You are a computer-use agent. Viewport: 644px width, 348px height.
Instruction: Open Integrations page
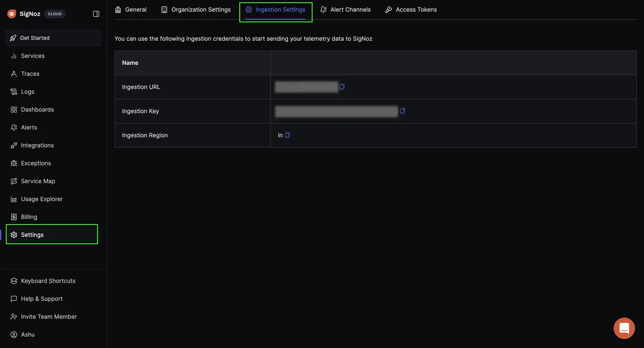(x=37, y=145)
